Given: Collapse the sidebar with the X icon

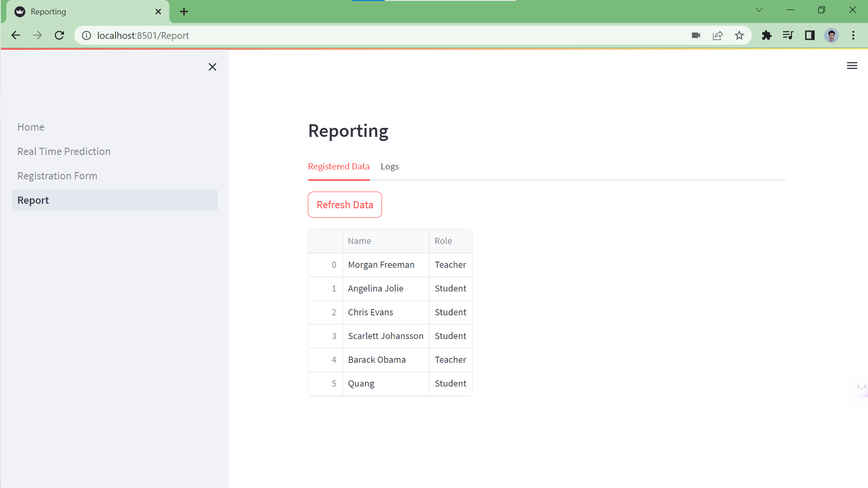Looking at the screenshot, I should (212, 66).
